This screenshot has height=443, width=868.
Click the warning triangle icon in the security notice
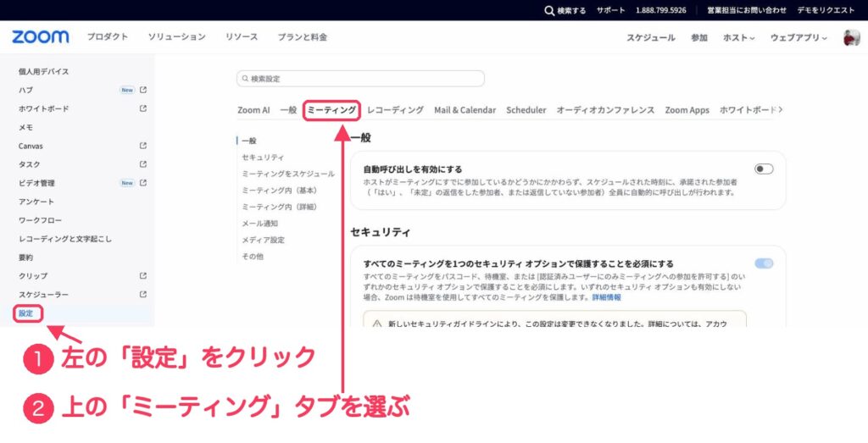[x=377, y=323]
